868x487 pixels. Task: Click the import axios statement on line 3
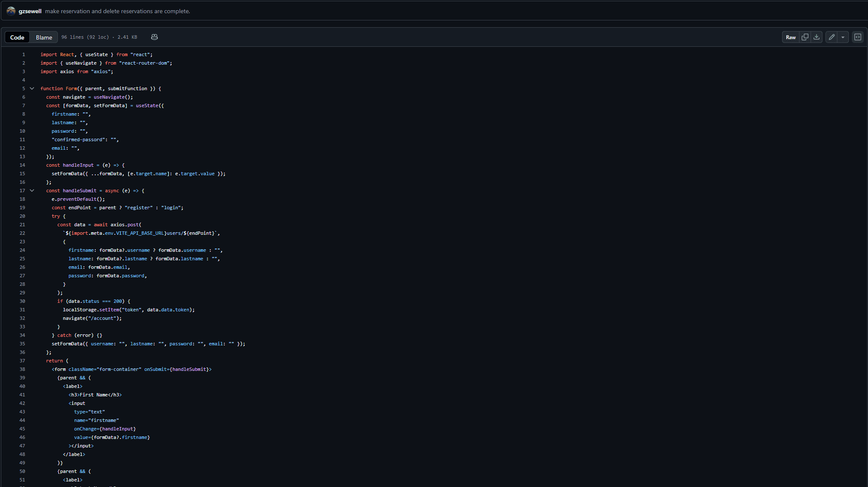coord(77,71)
